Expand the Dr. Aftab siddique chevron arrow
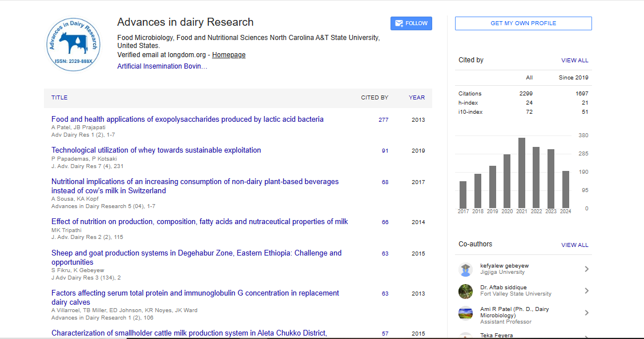 pyautogui.click(x=586, y=291)
